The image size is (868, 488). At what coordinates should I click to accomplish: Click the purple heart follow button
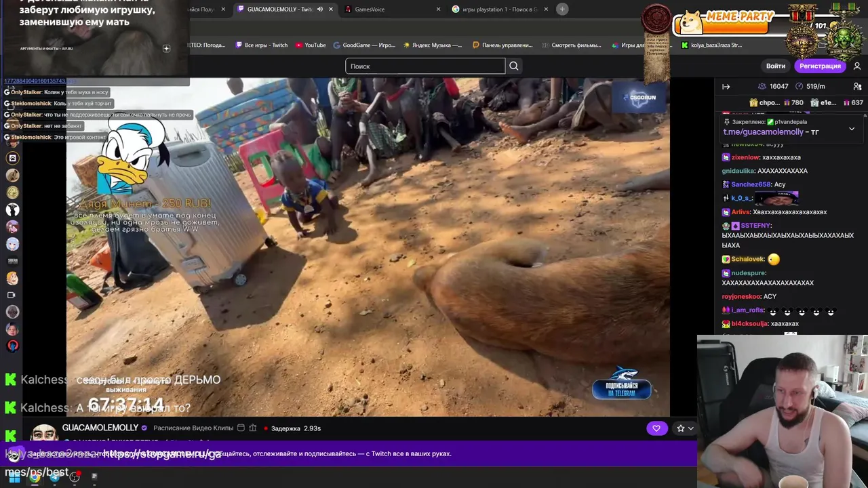[x=656, y=428]
